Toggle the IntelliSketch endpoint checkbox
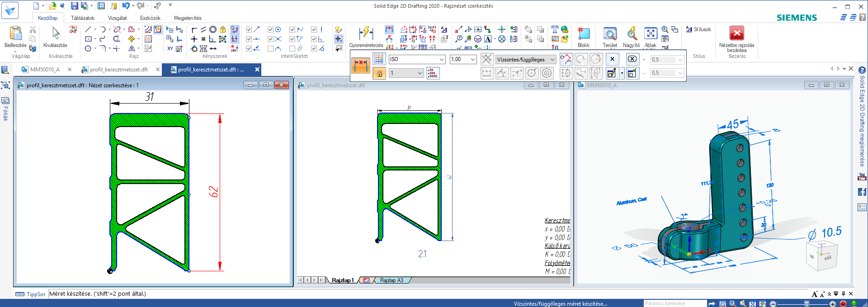Image resolution: width=868 pixels, height=307 pixels. click(x=249, y=29)
